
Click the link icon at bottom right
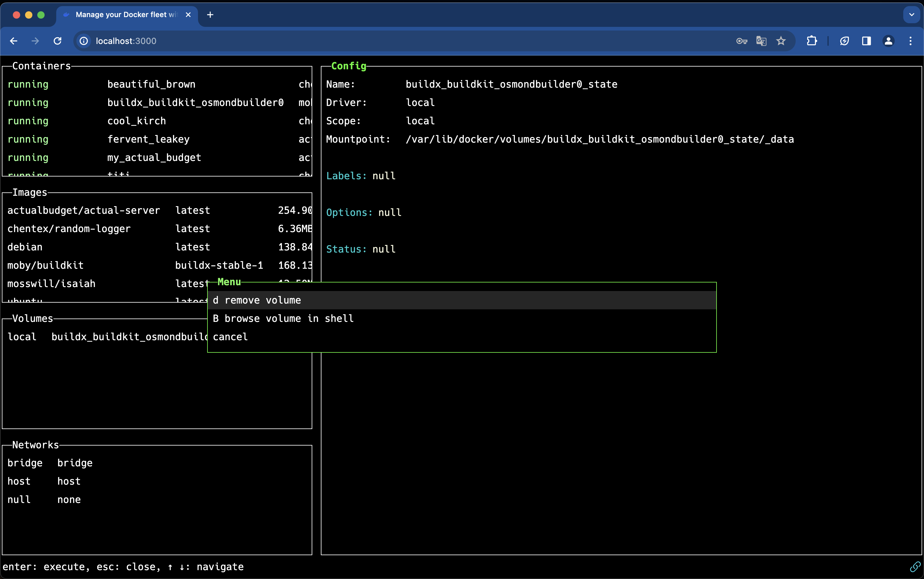click(x=915, y=566)
